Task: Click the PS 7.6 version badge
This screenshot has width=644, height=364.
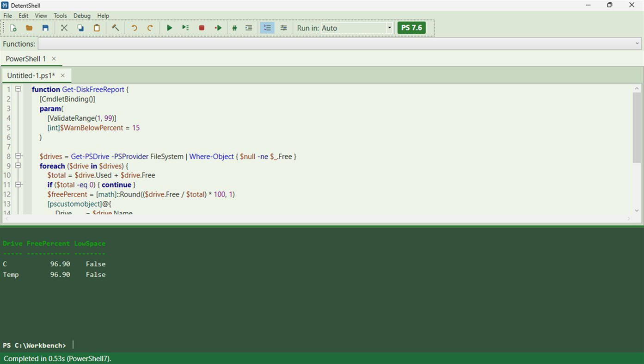Action: pyautogui.click(x=411, y=28)
